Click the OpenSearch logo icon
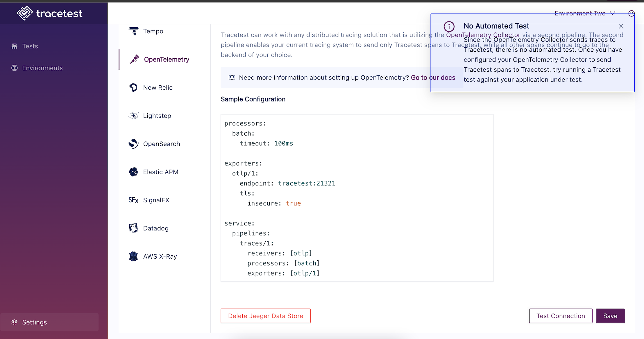 [x=133, y=144]
